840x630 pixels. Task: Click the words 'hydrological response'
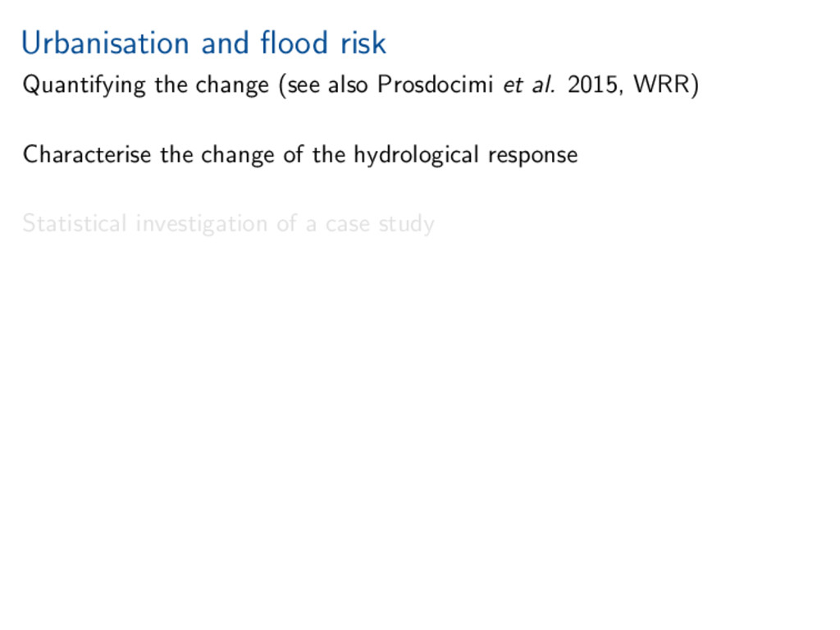click(465, 155)
